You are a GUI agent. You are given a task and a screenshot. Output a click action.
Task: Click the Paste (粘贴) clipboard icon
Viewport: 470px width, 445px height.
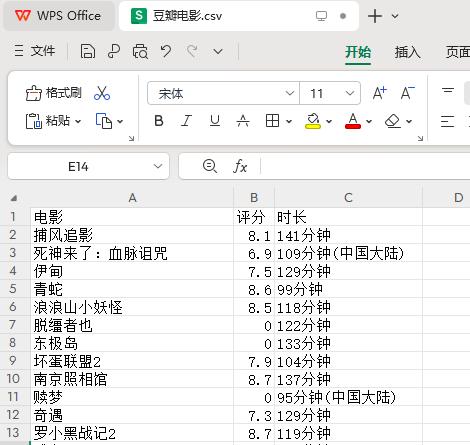click(x=34, y=121)
